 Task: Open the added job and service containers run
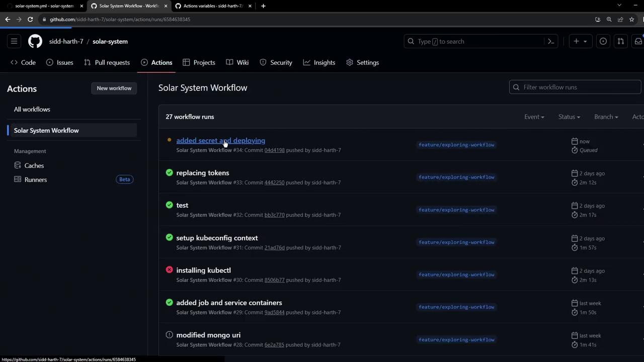pyautogui.click(x=229, y=303)
